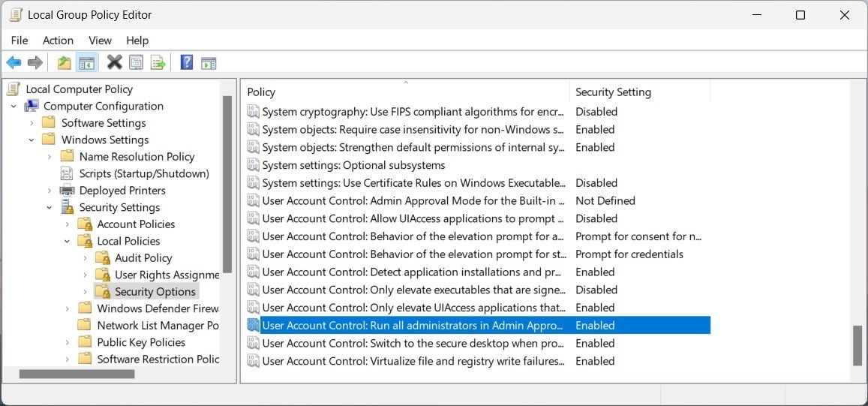
Task: Select the Windows Settings tree label
Action: coord(105,140)
